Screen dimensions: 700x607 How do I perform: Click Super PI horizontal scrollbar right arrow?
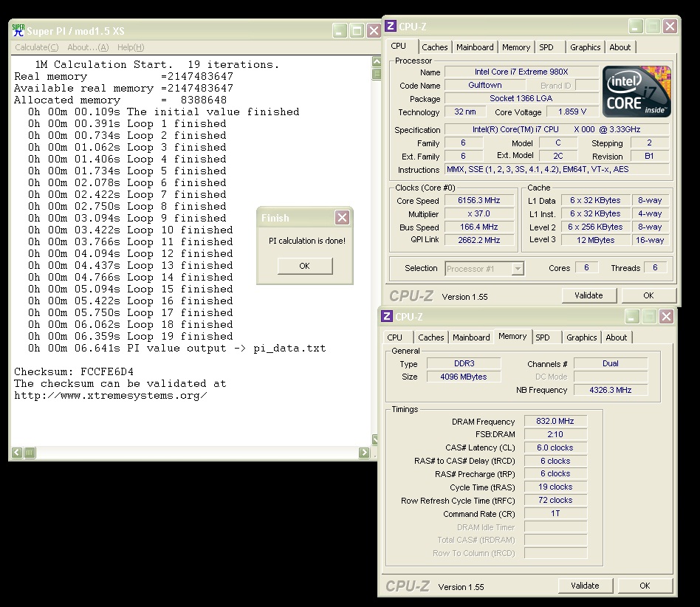[364, 453]
